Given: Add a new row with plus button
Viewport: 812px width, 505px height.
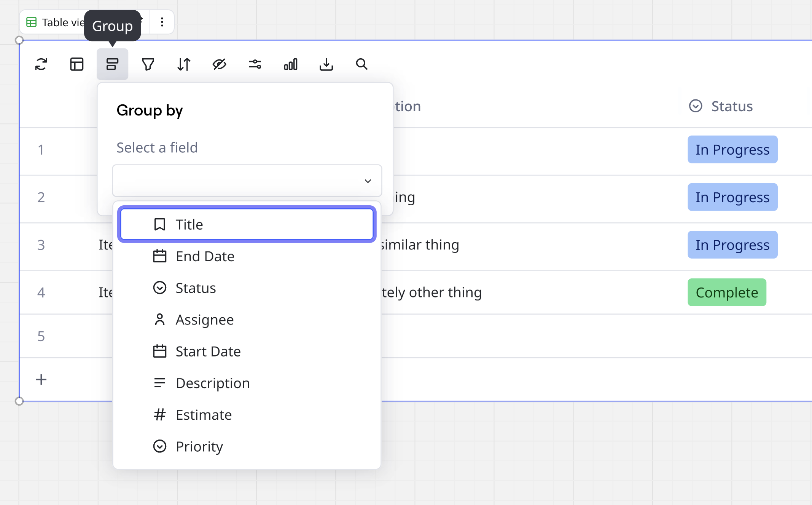Looking at the screenshot, I should pos(41,379).
